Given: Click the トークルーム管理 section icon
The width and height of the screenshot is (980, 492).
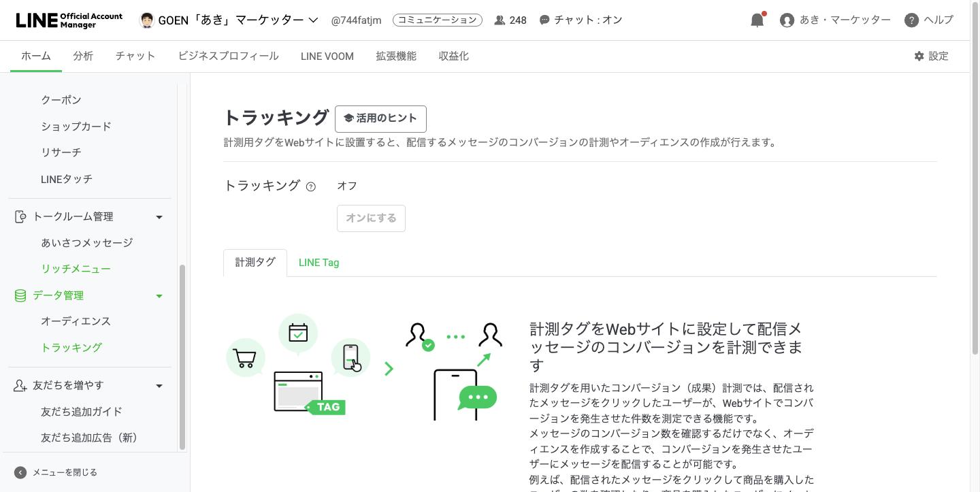Looking at the screenshot, I should coord(20,217).
